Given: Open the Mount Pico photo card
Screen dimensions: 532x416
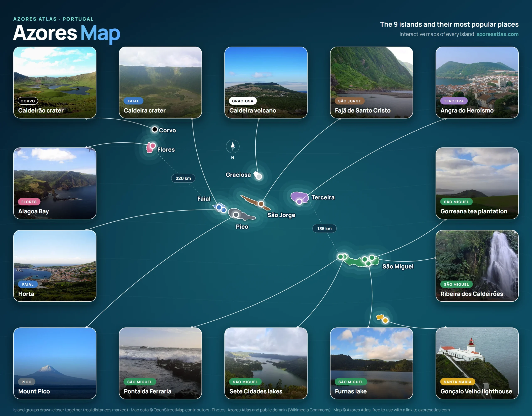Looking at the screenshot, I should pyautogui.click(x=55, y=363).
